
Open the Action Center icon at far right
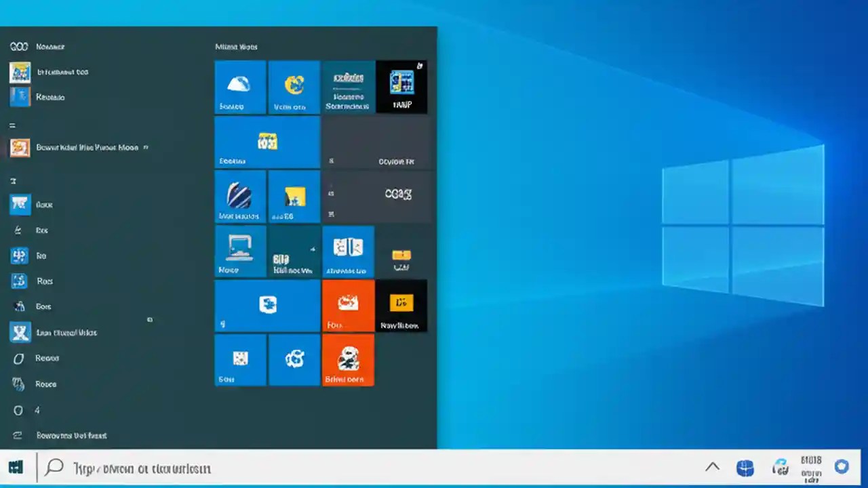[x=843, y=468]
